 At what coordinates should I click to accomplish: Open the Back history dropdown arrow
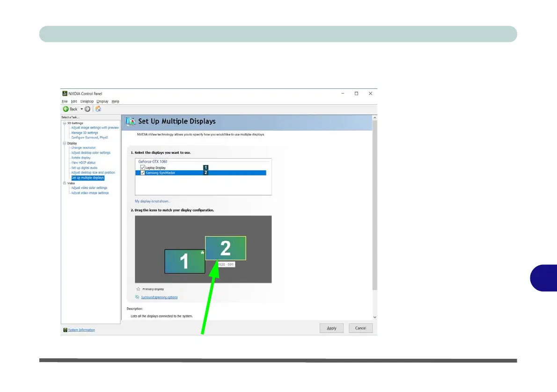82,109
